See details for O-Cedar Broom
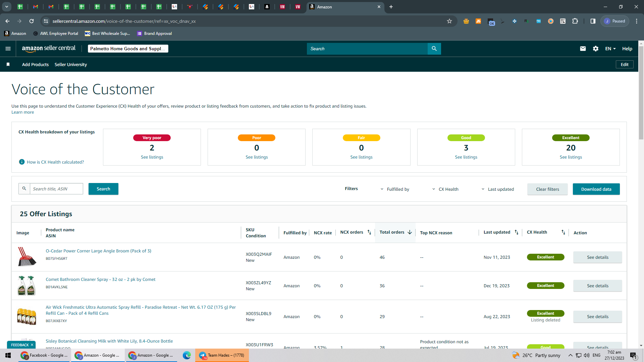Screen dimensions: 644x362 coord(597,257)
